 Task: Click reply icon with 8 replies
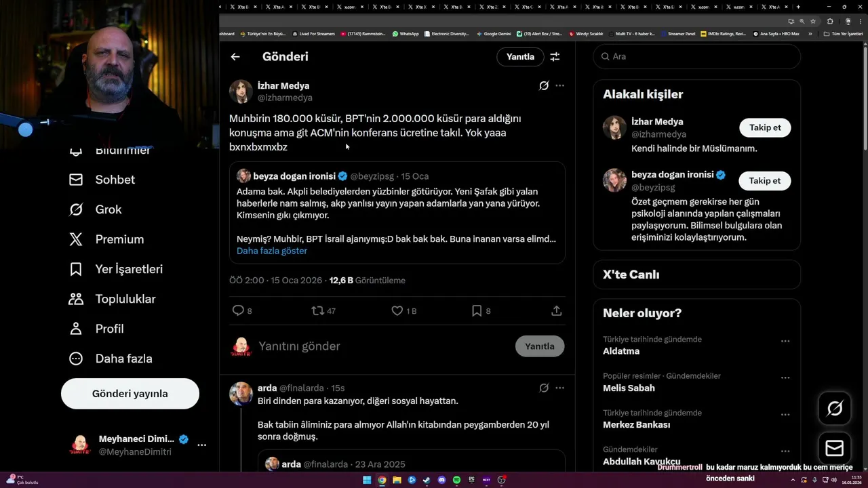click(238, 310)
